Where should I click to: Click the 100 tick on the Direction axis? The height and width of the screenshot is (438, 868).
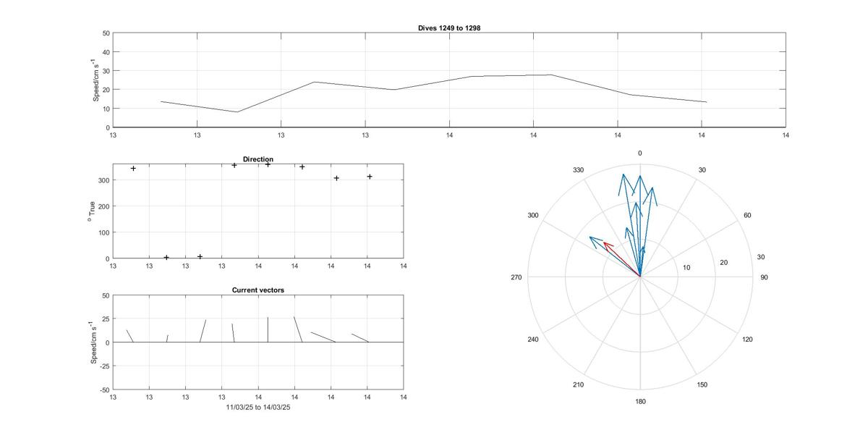pyautogui.click(x=103, y=232)
